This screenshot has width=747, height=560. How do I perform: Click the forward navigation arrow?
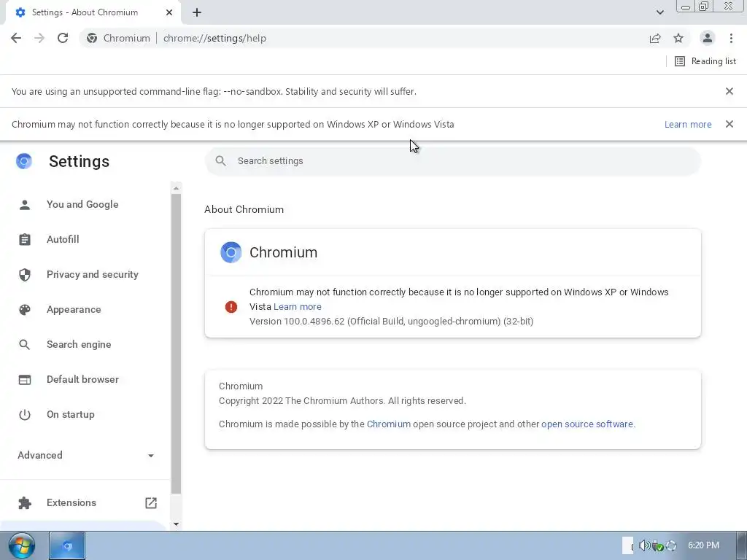point(39,38)
